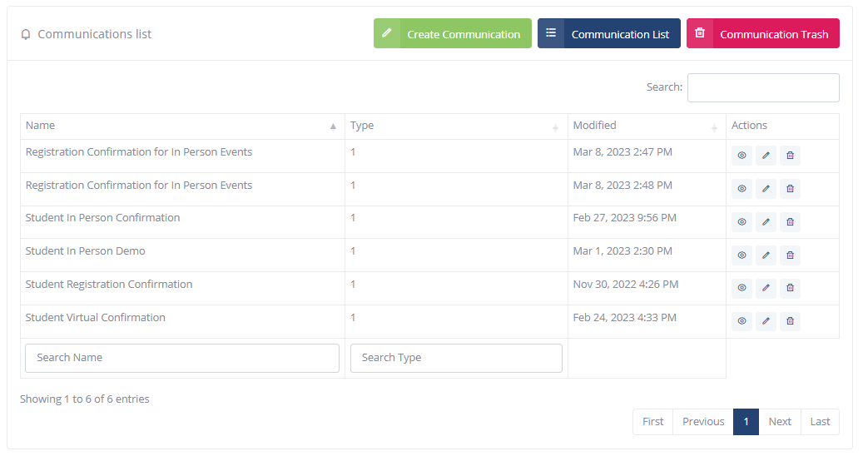
Task: Trash the Student In Person Confirmation row
Action: (x=790, y=221)
